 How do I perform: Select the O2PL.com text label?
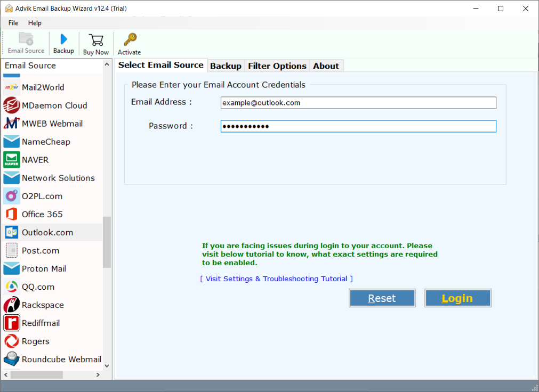tap(42, 196)
